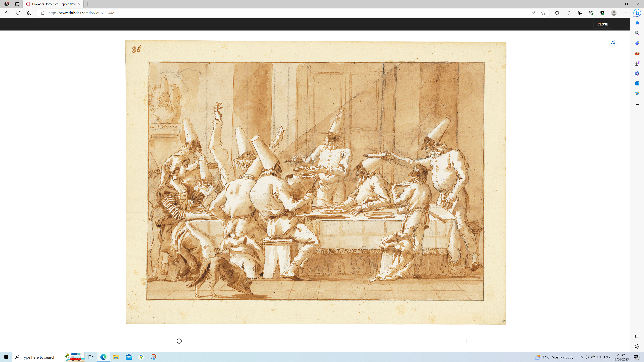Open Browser essentials heart icon

click(x=591, y=13)
